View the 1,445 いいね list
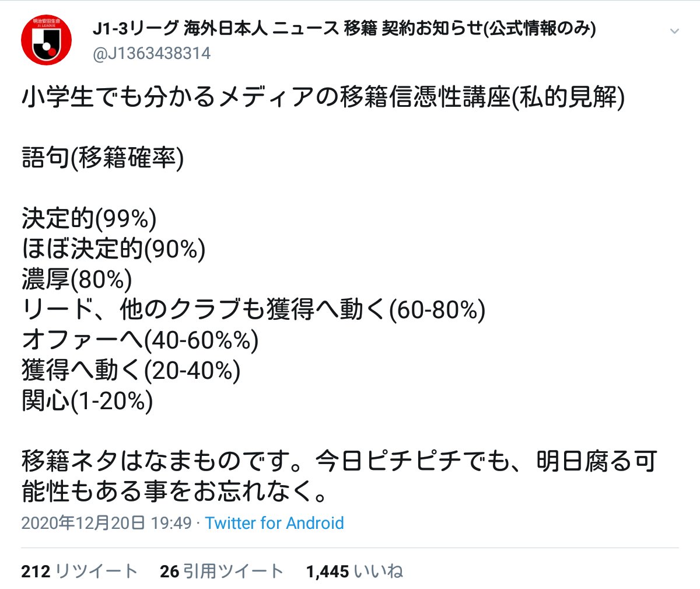Image resolution: width=700 pixels, height=589 pixels. 355,571
